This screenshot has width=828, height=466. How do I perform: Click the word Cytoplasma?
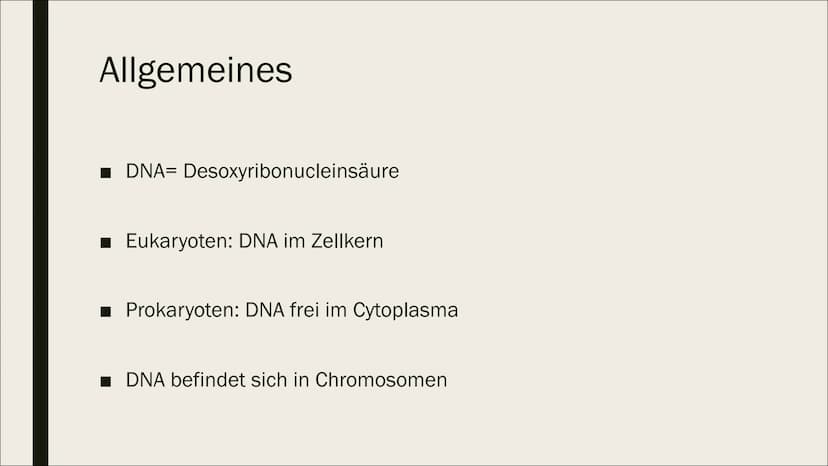pos(405,310)
